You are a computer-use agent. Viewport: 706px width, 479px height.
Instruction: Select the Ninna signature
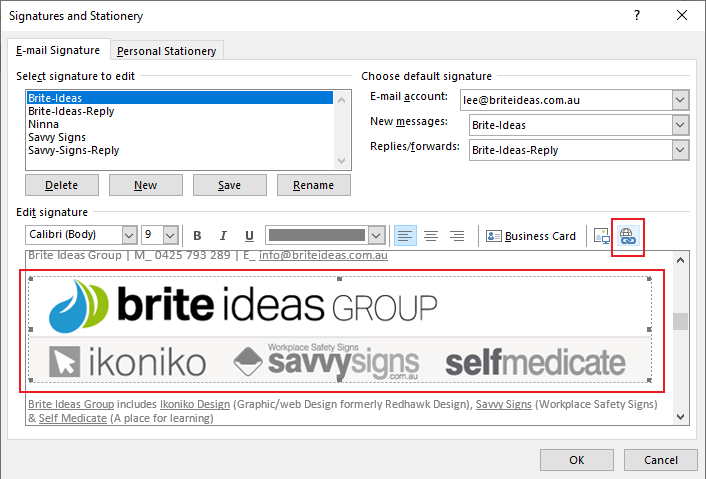point(180,124)
